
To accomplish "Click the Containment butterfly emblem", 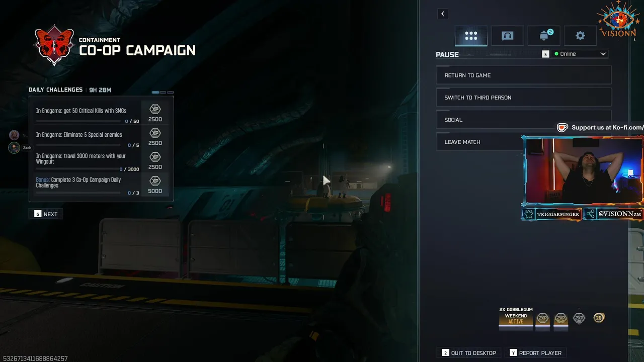I will 54,45.
